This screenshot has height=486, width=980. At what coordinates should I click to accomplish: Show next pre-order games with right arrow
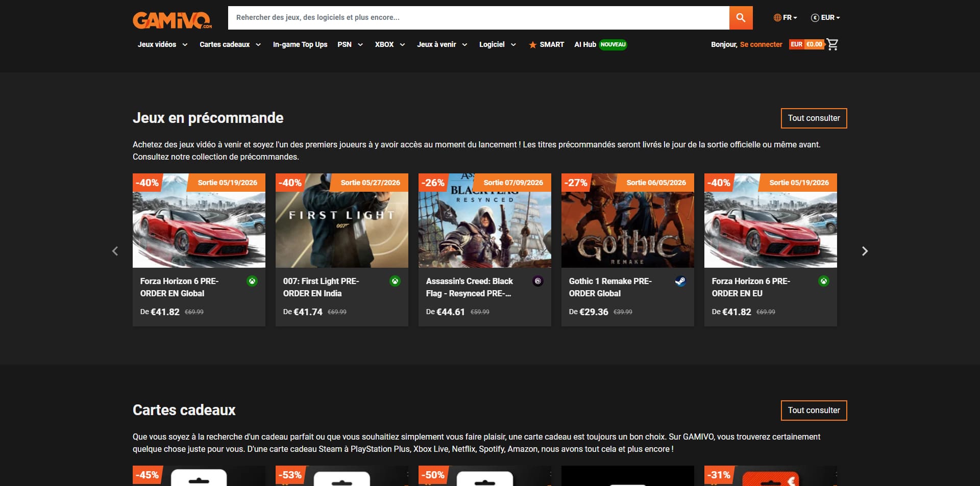[865, 251]
